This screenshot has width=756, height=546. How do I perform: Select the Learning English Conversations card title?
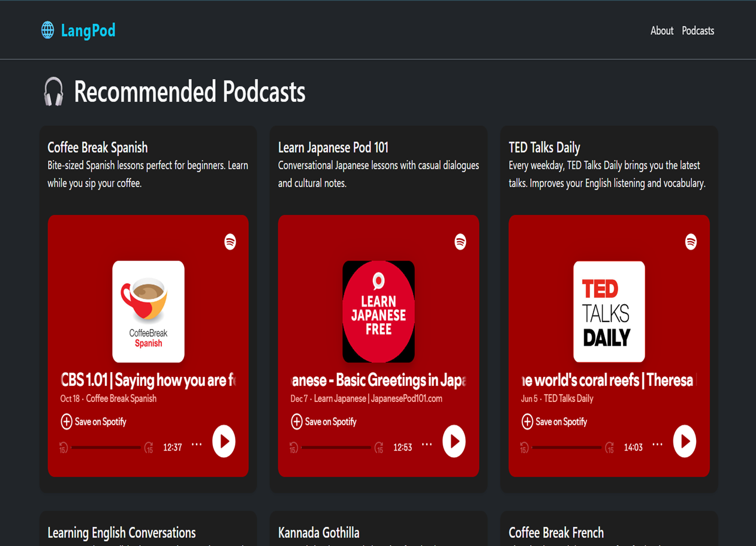[122, 533]
